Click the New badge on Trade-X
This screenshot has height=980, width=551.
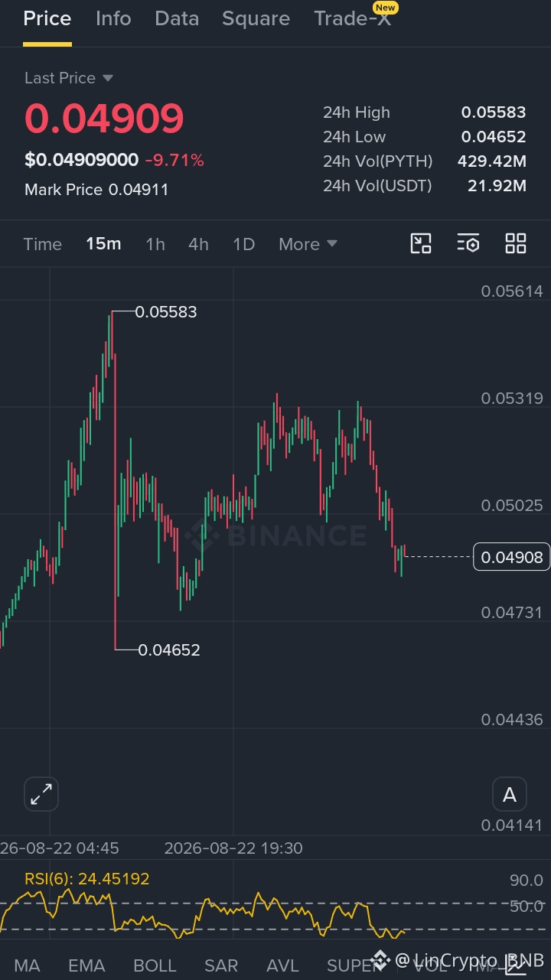point(385,8)
